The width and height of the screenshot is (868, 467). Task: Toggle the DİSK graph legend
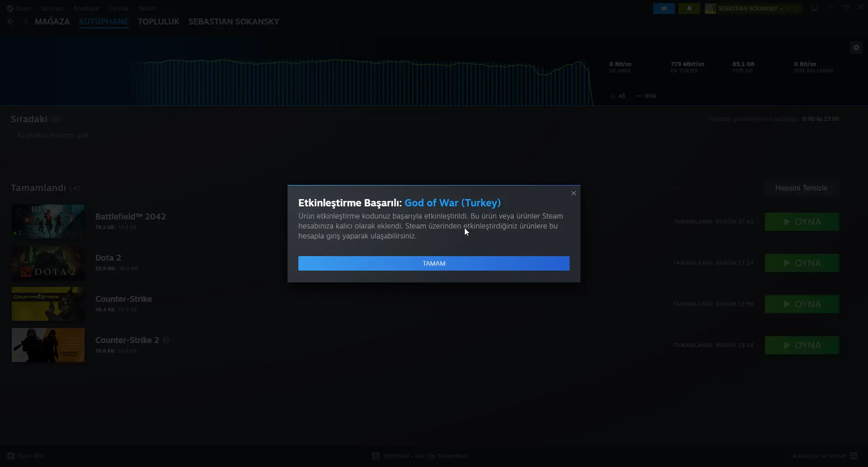pos(646,96)
